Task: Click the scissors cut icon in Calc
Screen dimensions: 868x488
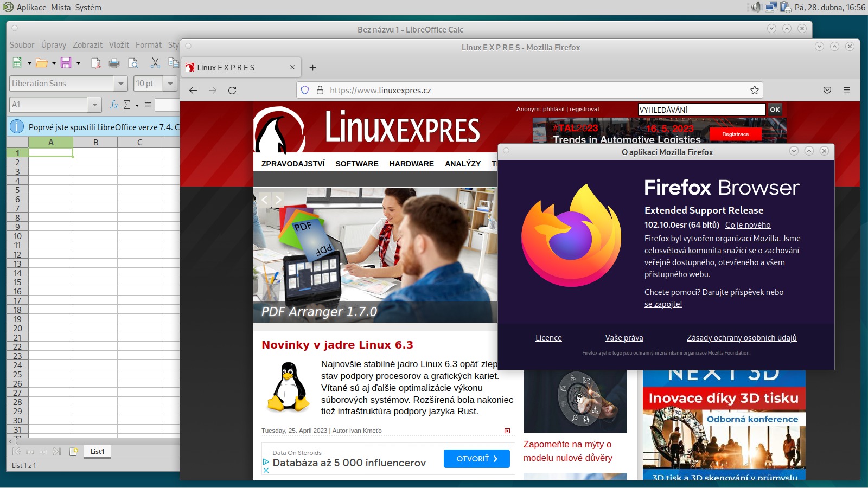Action: click(155, 63)
